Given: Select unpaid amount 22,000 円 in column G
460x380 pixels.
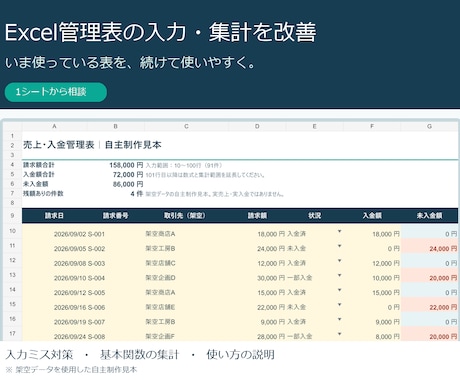Looking at the screenshot, I should coord(443,307).
